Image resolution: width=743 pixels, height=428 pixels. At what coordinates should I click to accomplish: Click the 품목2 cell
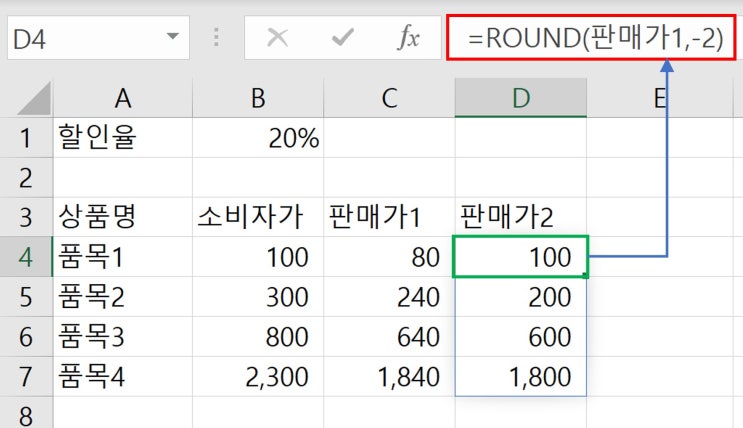123,297
